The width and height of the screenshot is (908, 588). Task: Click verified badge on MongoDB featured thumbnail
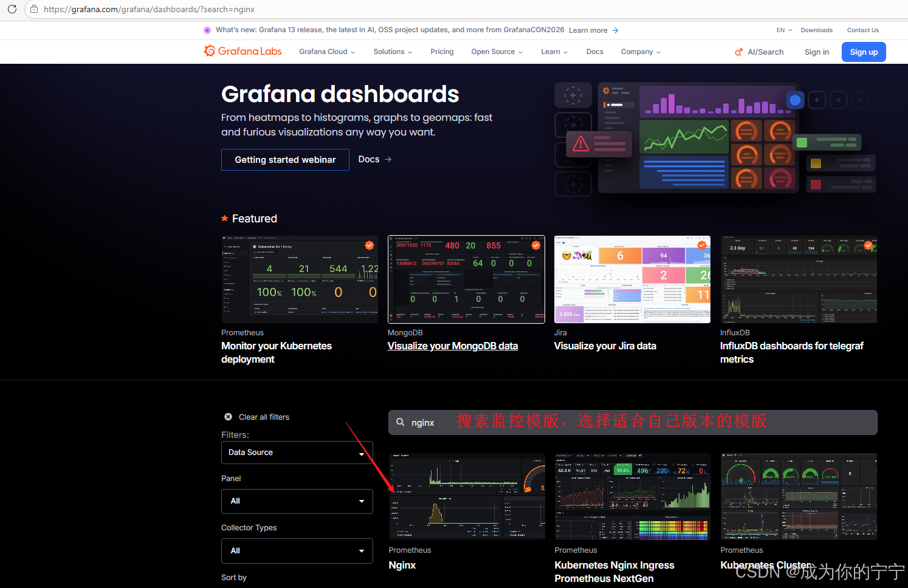click(535, 245)
